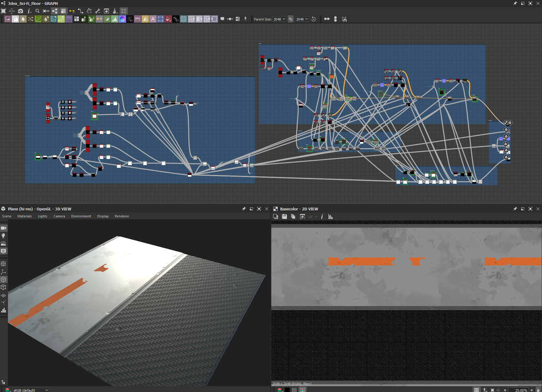Open the Parent Size height dropdown
The image size is (542, 392).
pos(302,19)
